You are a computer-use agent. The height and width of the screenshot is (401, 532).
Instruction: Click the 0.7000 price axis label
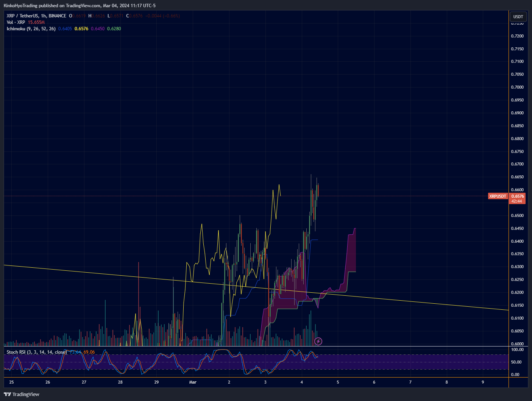[517, 87]
